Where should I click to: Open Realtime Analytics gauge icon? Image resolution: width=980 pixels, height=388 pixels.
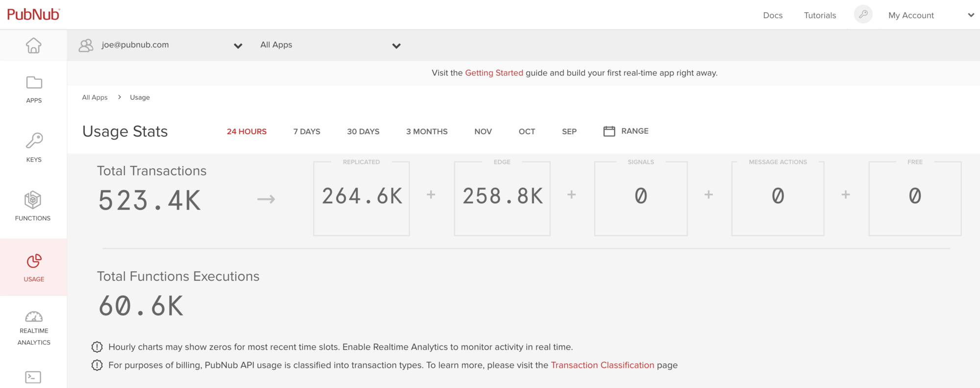pos(34,317)
